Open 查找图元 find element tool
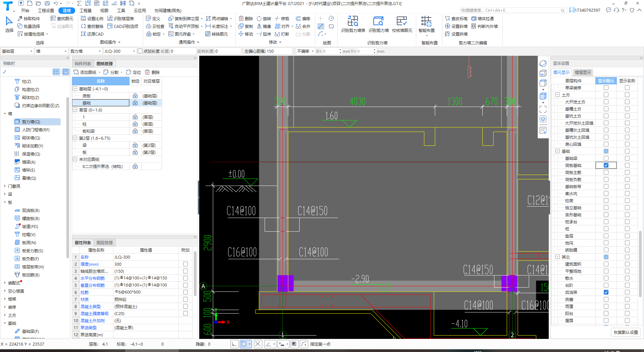The height and width of the screenshot is (352, 644). click(x=62, y=18)
